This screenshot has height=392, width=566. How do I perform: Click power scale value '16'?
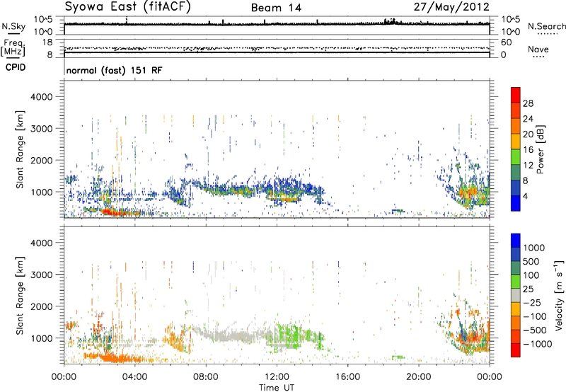click(528, 150)
